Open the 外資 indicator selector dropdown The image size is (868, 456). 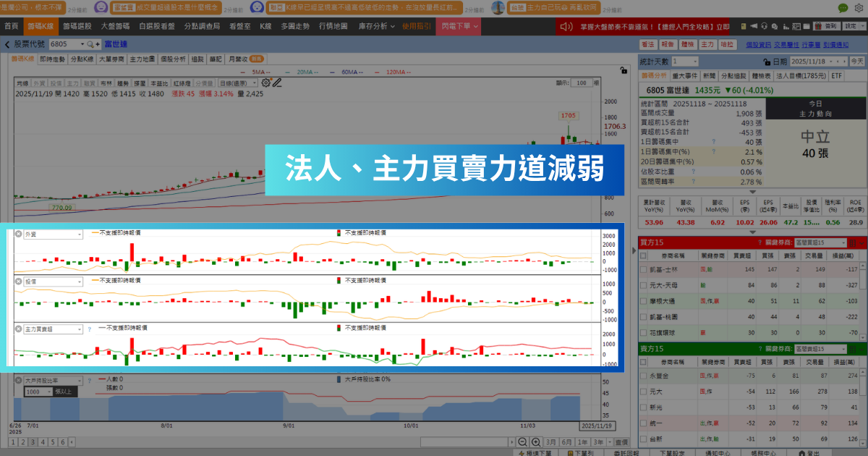tap(54, 235)
